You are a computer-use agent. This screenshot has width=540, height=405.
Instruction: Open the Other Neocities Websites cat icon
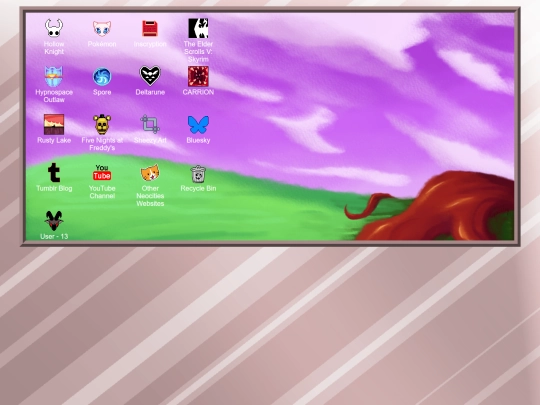150,173
